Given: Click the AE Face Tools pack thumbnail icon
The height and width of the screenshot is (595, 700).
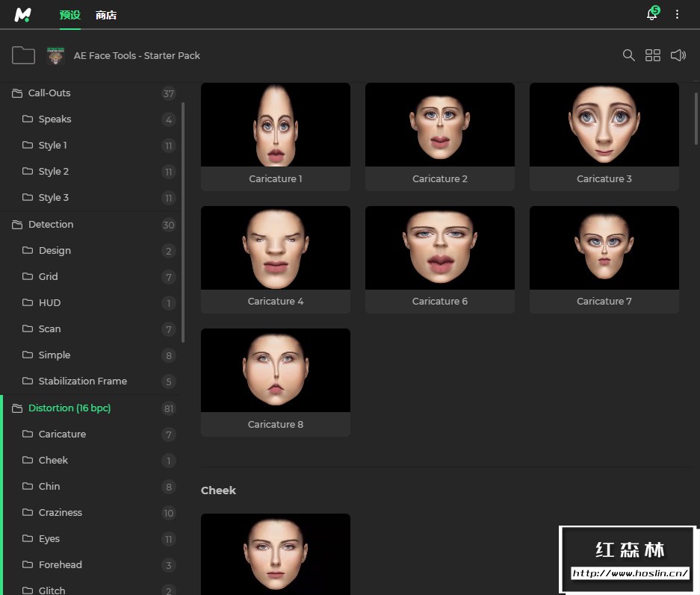Looking at the screenshot, I should pyautogui.click(x=55, y=55).
